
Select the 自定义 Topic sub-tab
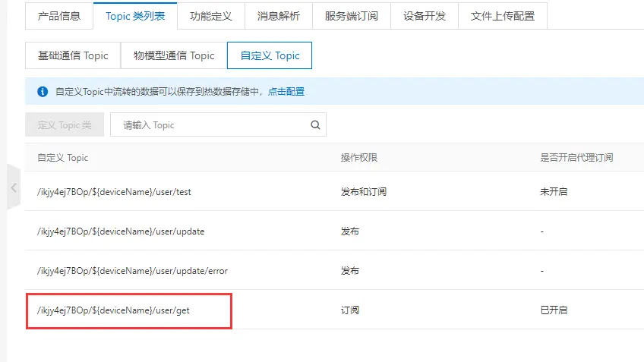(x=270, y=55)
